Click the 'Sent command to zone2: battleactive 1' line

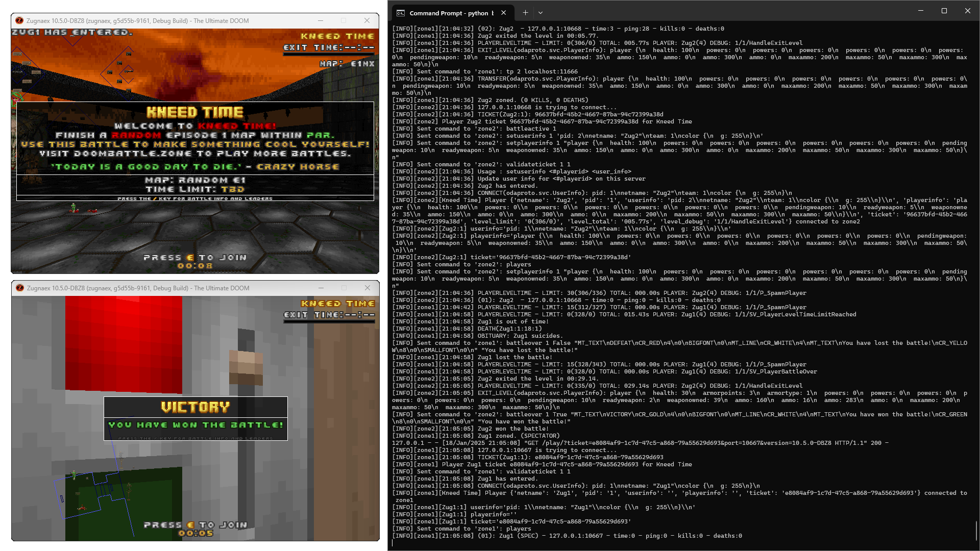[474, 129]
